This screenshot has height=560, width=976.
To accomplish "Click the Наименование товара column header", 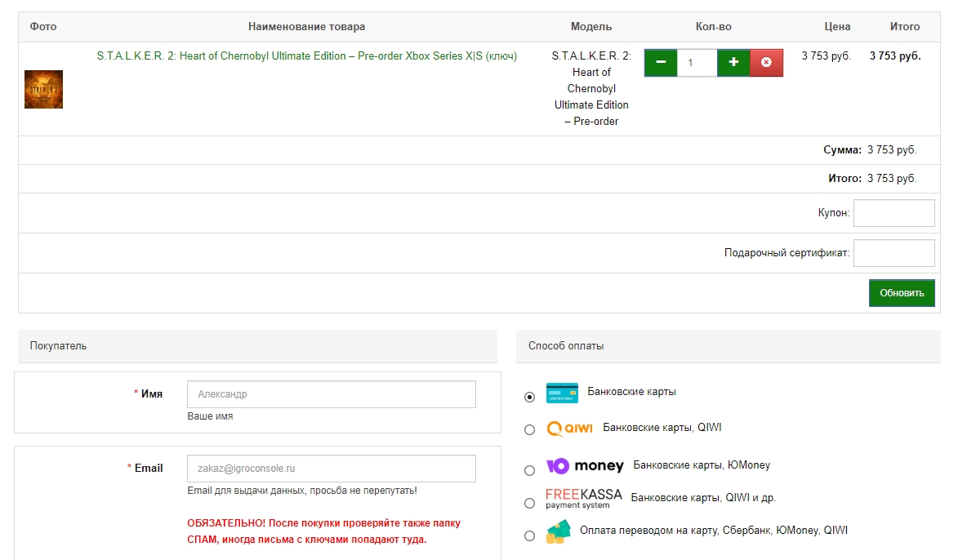I will tap(307, 27).
